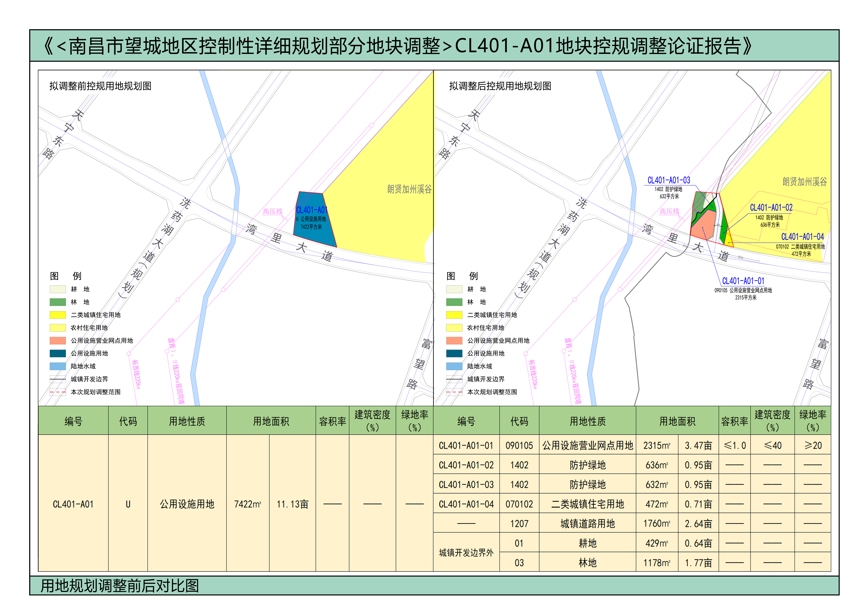Click the 7422平方米 label inside the blue parcel

coord(311,227)
